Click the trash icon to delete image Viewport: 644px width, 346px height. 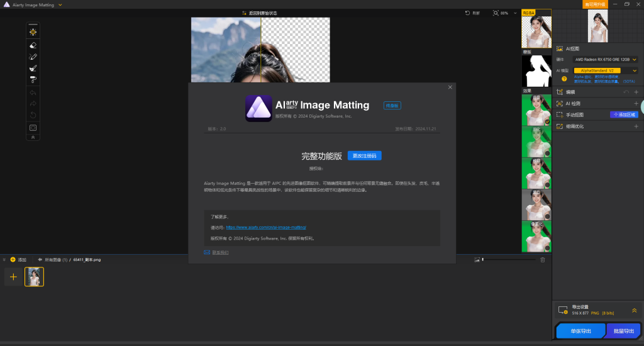[543, 259]
